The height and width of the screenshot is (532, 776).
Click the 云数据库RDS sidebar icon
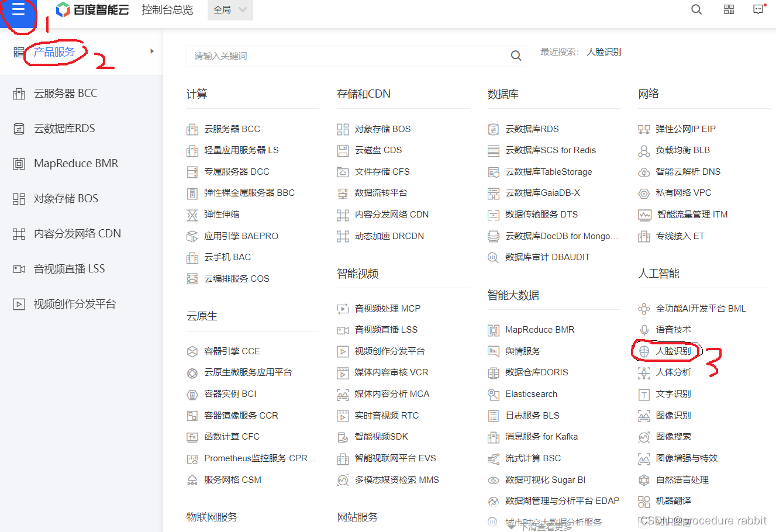point(19,129)
